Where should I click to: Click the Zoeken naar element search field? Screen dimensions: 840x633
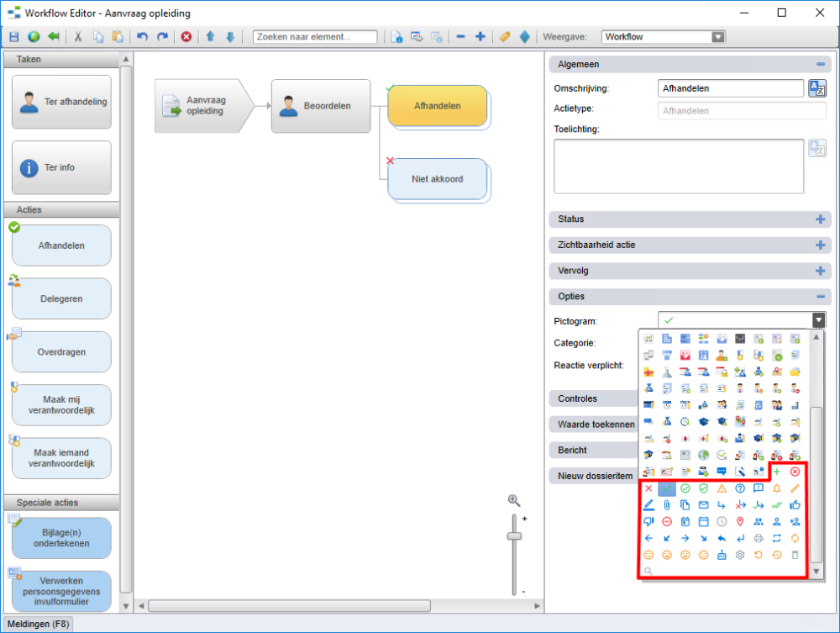coord(315,37)
